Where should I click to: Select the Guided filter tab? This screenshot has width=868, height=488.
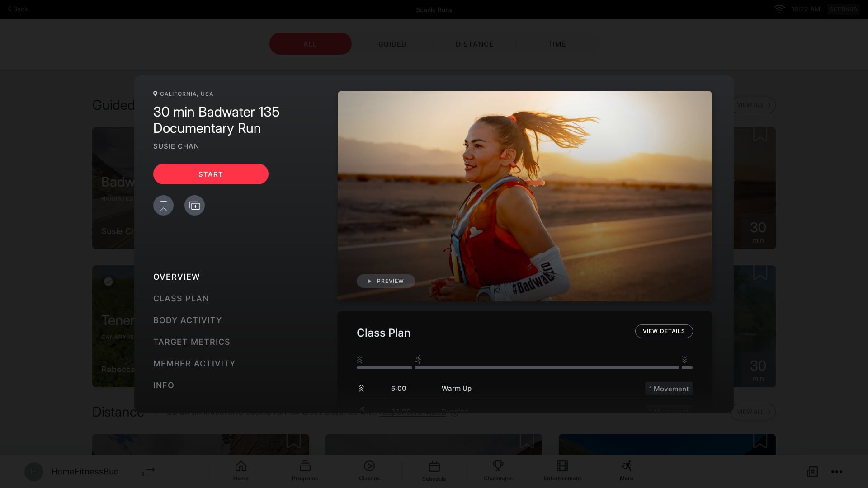pyautogui.click(x=392, y=44)
